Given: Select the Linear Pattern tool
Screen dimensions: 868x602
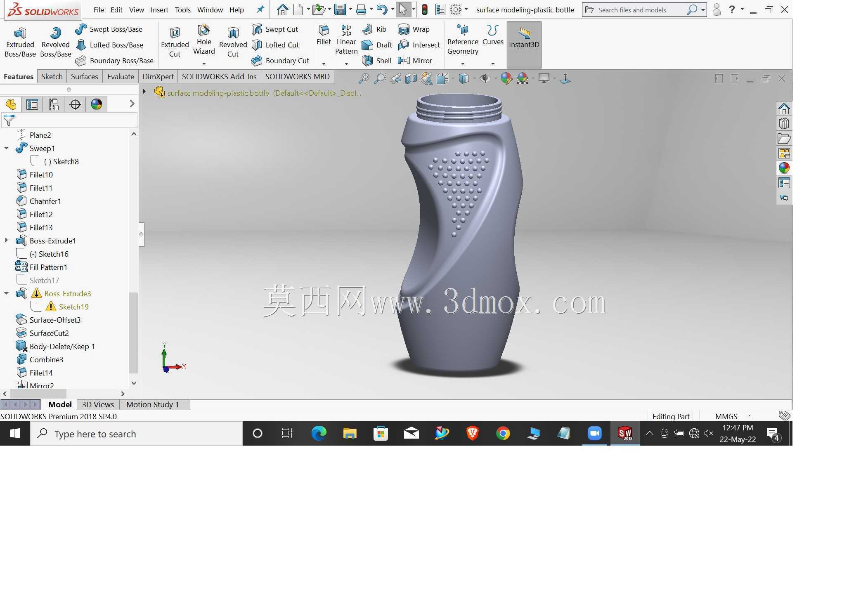Looking at the screenshot, I should click(x=346, y=40).
